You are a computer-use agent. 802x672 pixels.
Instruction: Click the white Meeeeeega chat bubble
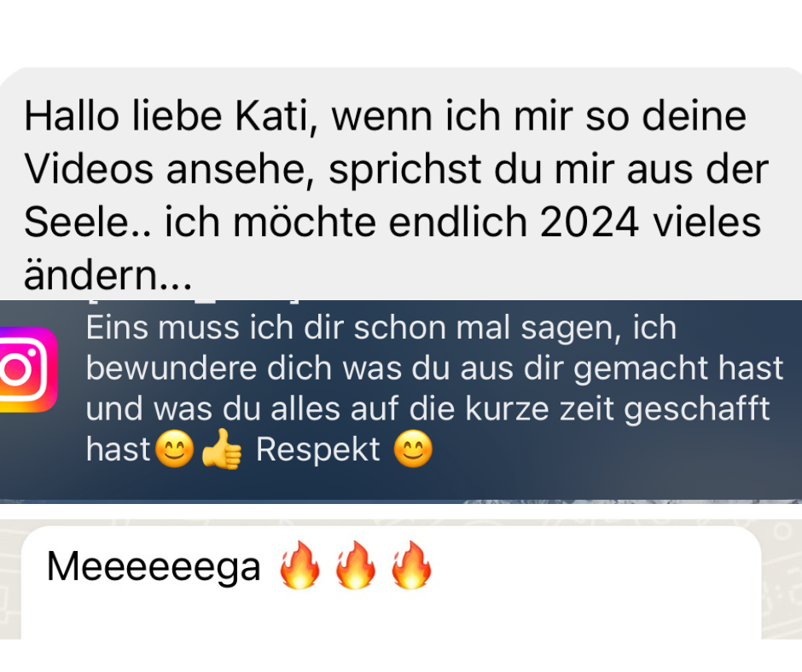click(392, 583)
